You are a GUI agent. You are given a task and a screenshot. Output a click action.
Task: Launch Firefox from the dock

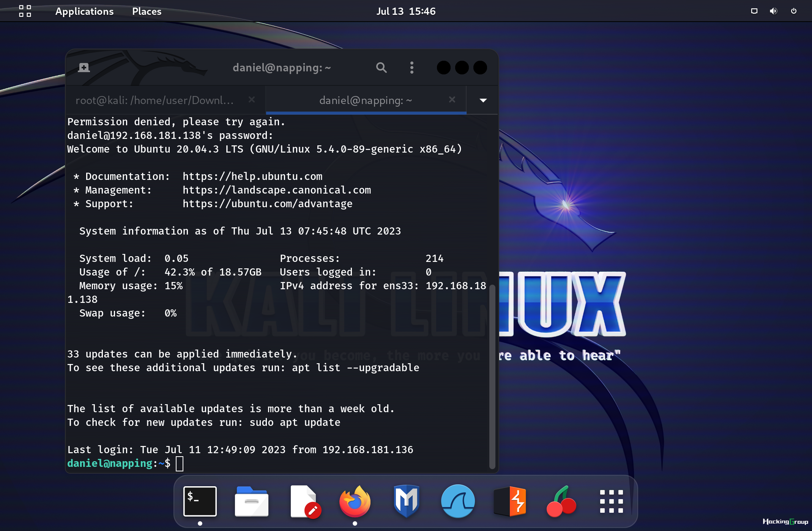355,501
